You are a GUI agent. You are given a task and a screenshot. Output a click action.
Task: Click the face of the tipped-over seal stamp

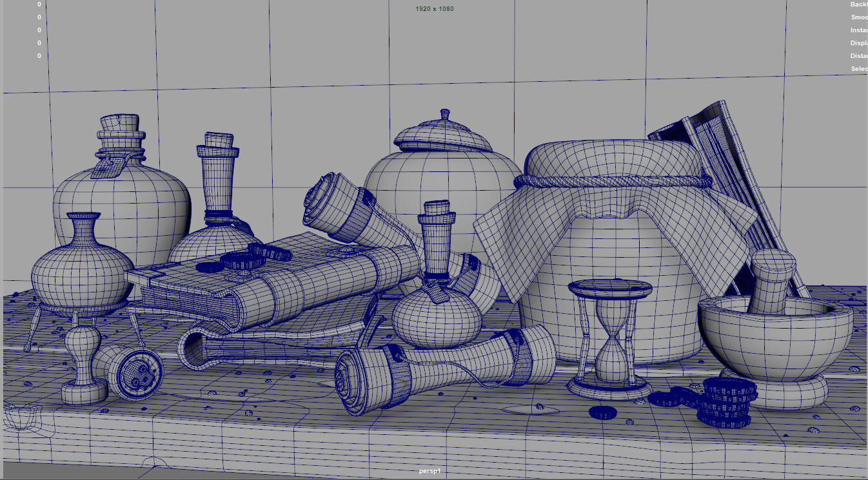point(137,375)
